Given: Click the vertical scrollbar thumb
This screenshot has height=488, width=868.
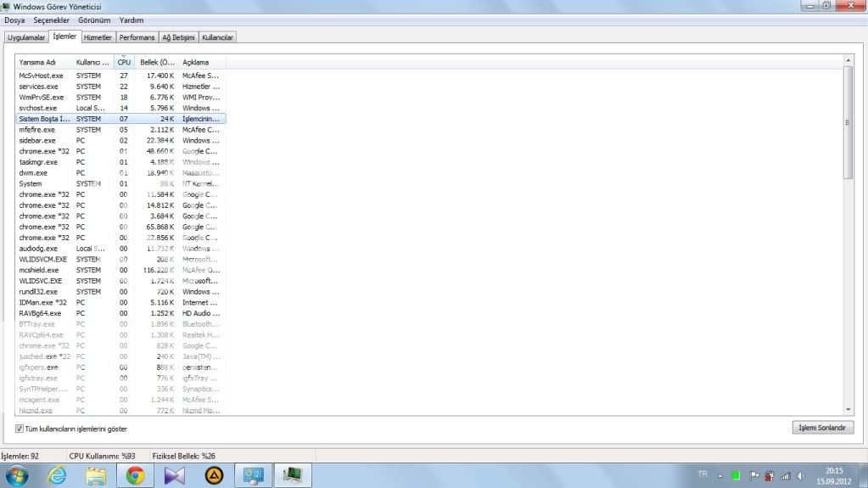Looking at the screenshot, I should pos(848,122).
